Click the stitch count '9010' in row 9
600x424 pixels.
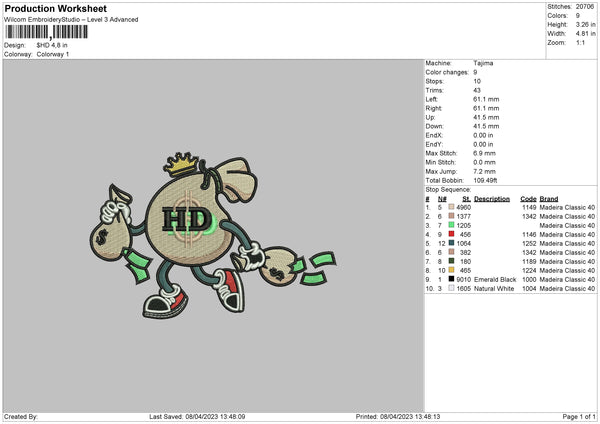(x=463, y=279)
